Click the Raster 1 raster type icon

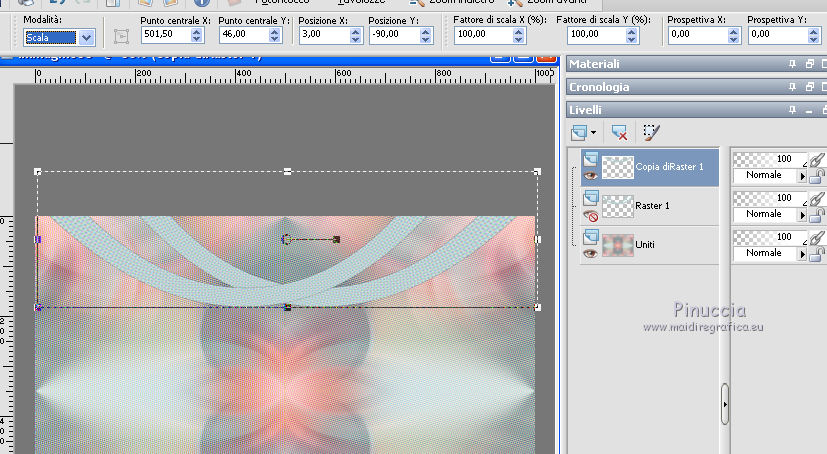[x=590, y=198]
